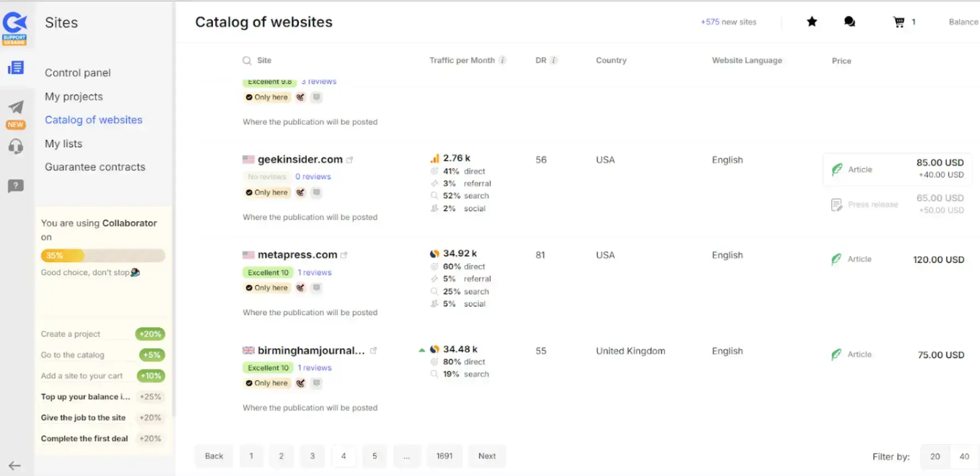Open My projects in the sidebar
This screenshot has height=476, width=980.
(x=74, y=97)
